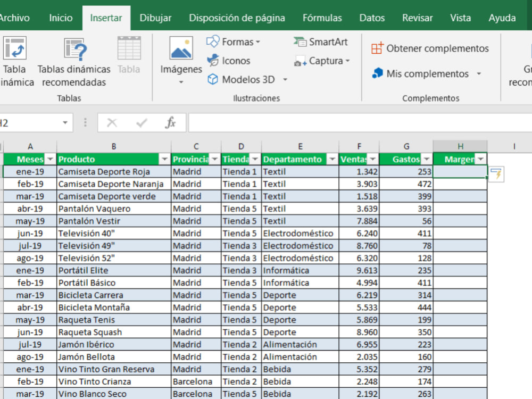Select empty Margen cell H2
This screenshot has width=532, height=399.
[x=460, y=172]
